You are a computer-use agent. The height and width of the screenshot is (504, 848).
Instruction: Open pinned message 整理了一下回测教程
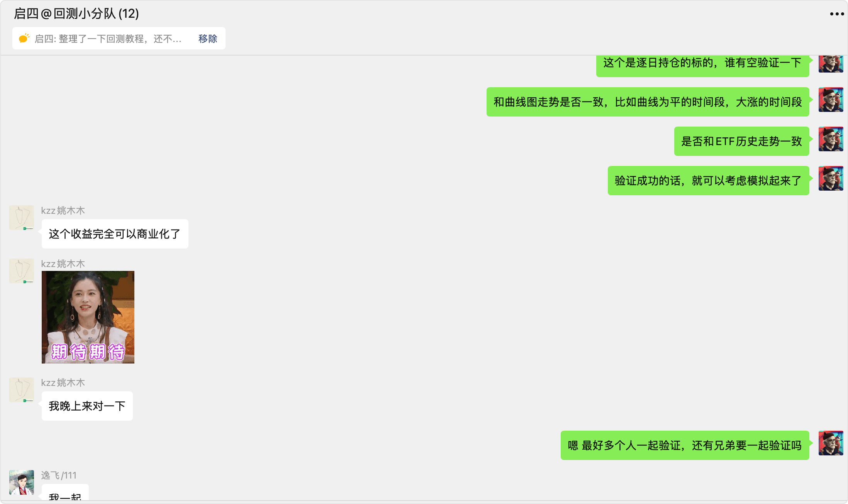click(108, 39)
